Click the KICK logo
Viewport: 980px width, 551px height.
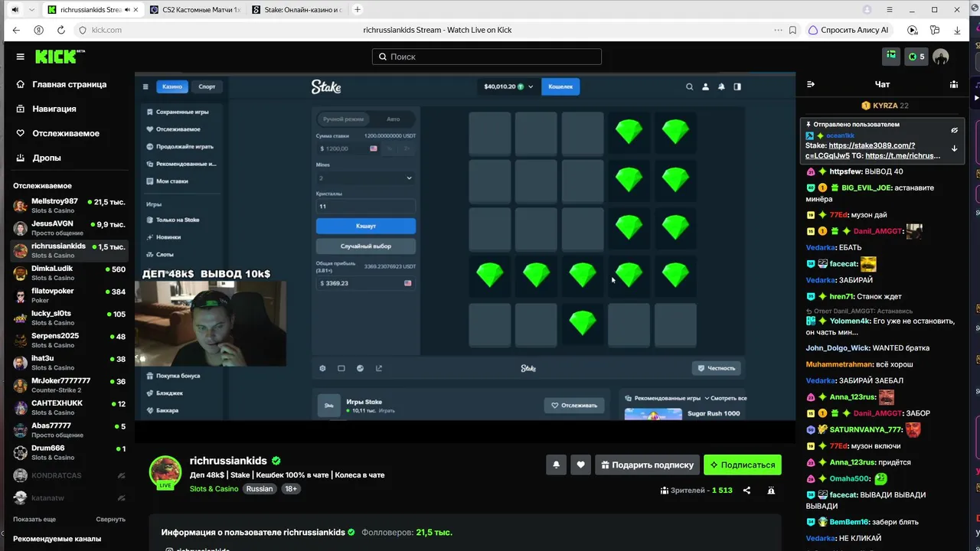click(60, 57)
